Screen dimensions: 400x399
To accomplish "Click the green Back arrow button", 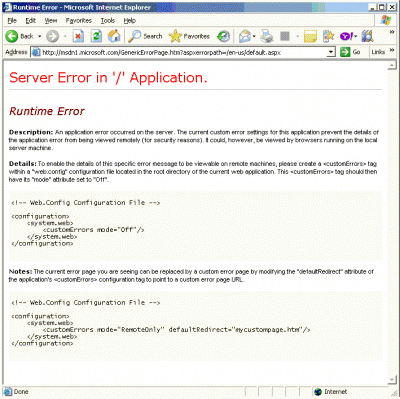I will click(12, 36).
